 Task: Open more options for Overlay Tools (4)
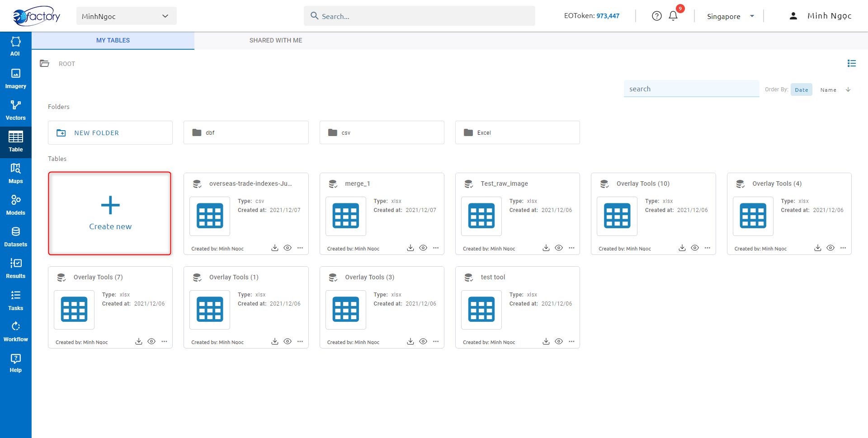point(843,248)
